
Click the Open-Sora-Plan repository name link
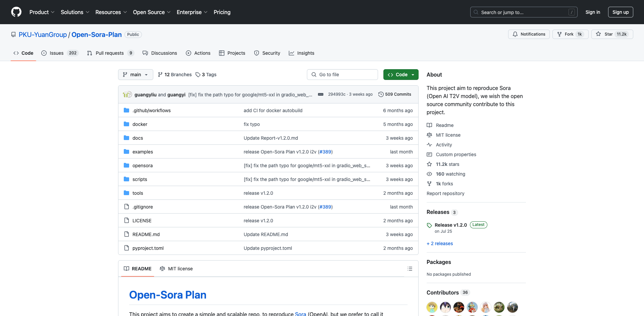97,35
